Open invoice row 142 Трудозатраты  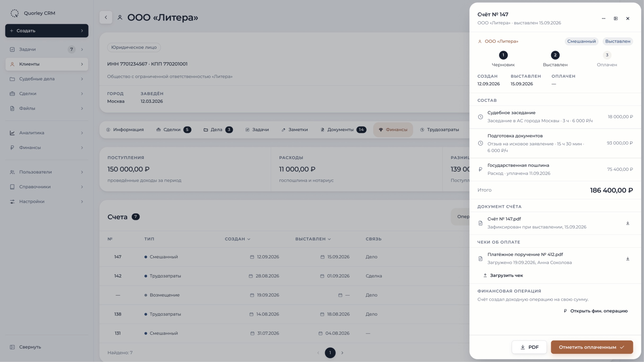[284, 276]
